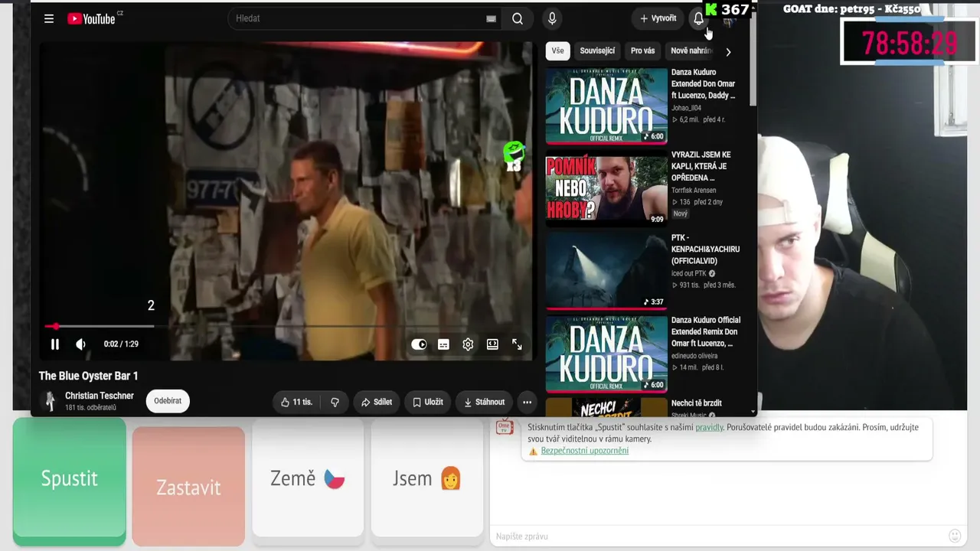
Task: Select the Související filter chip
Action: pyautogui.click(x=597, y=51)
